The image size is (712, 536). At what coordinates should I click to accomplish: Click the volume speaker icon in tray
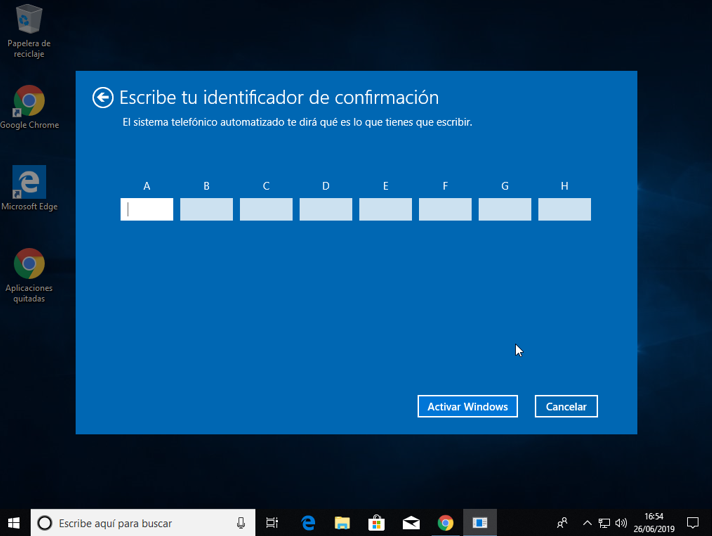(621, 523)
